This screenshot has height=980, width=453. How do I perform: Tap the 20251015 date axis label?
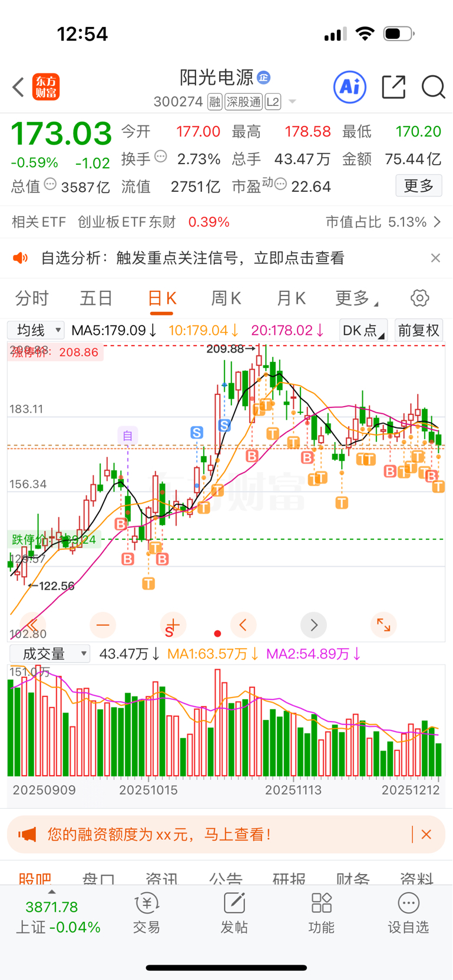tap(148, 790)
